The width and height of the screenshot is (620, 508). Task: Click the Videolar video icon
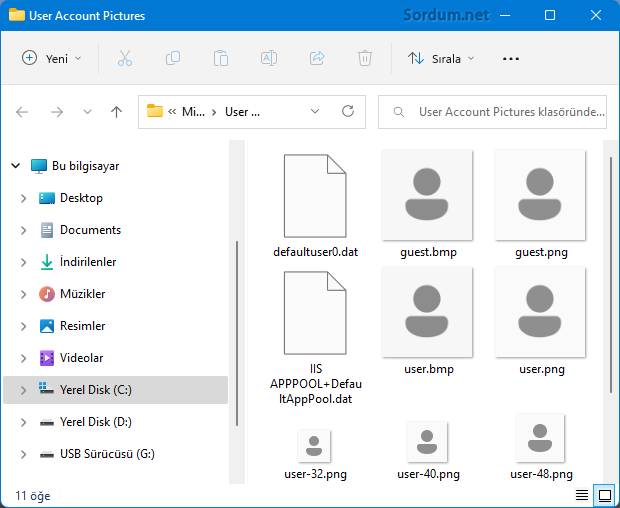(47, 358)
